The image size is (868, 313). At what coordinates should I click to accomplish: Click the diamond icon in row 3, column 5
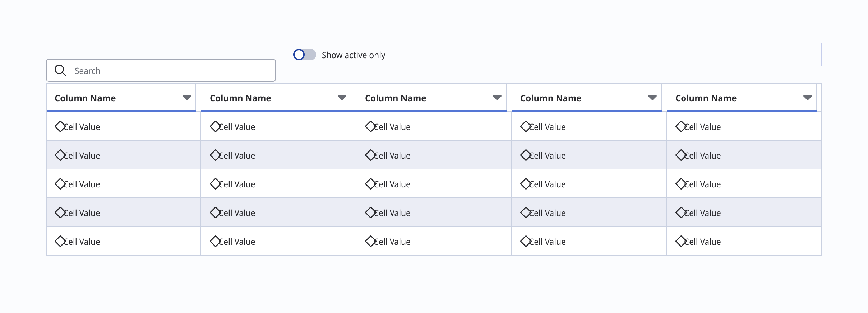point(681,184)
